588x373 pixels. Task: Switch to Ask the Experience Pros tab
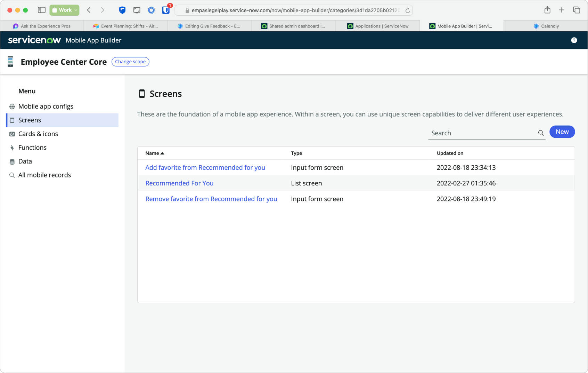click(x=42, y=26)
